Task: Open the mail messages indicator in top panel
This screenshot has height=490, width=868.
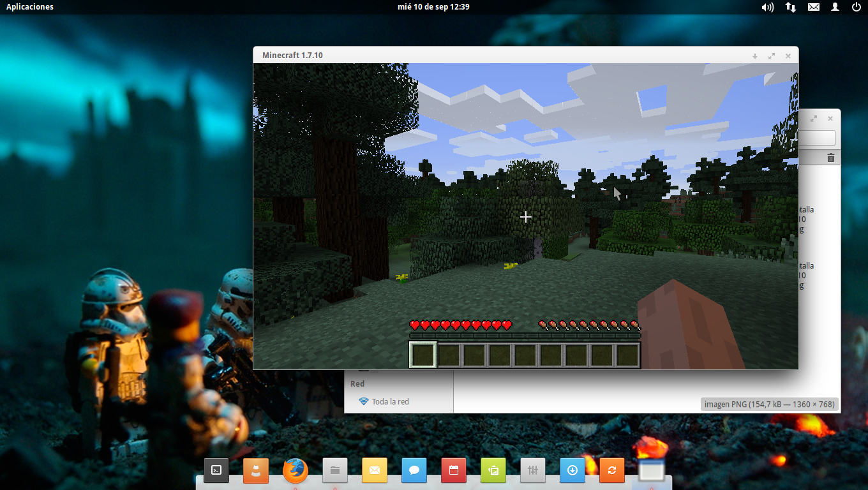Action: tap(814, 7)
